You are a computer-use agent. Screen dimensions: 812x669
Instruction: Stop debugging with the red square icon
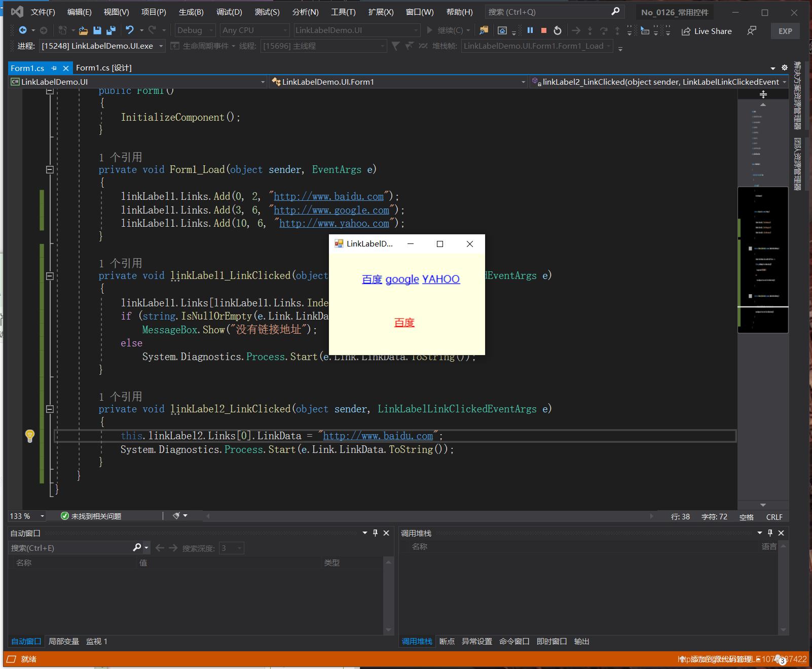(543, 30)
